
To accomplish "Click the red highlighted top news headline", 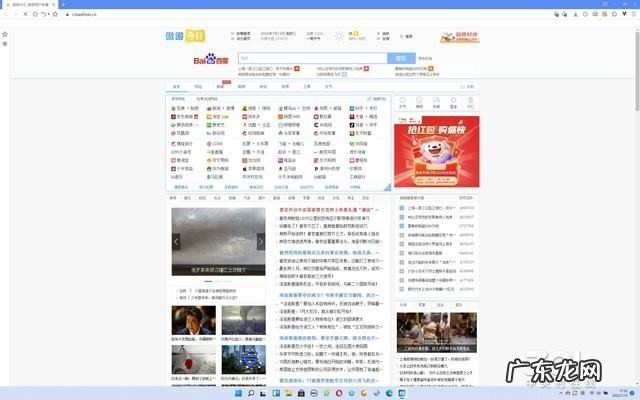I will [x=329, y=209].
